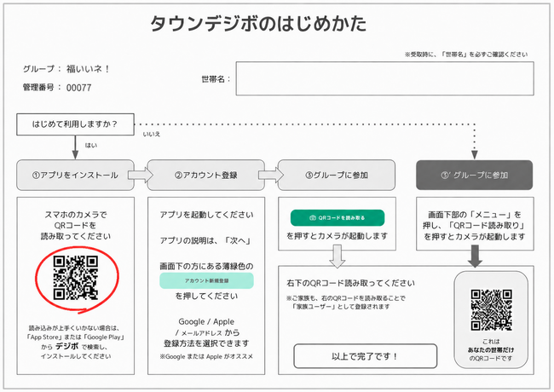Click the text グループ： 福いいネ！
This screenshot has height=392, width=554.
click(66, 69)
